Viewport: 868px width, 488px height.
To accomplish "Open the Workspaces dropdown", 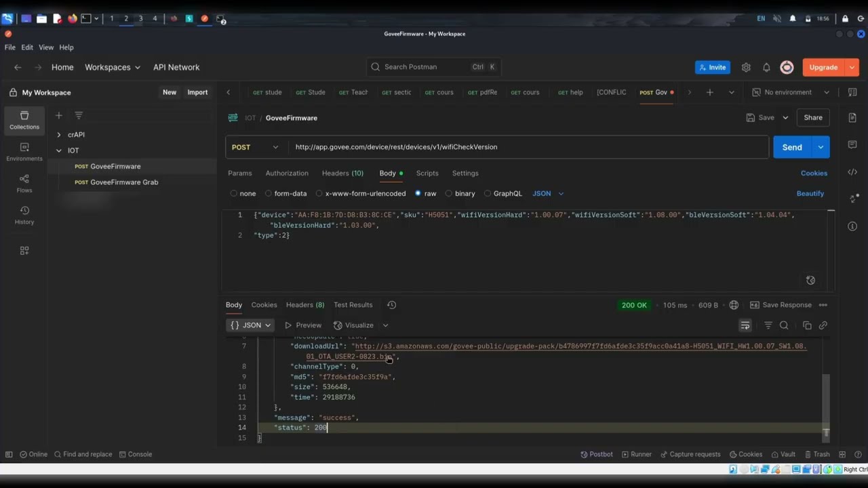I will (x=113, y=67).
